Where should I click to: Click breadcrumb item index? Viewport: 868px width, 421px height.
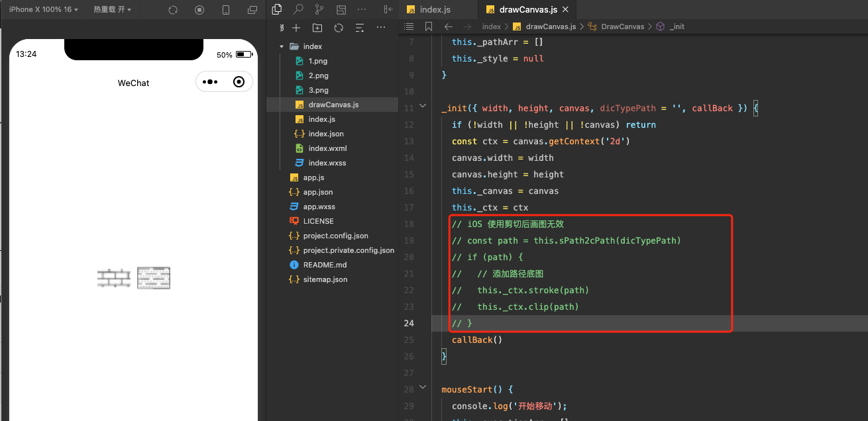(x=491, y=26)
